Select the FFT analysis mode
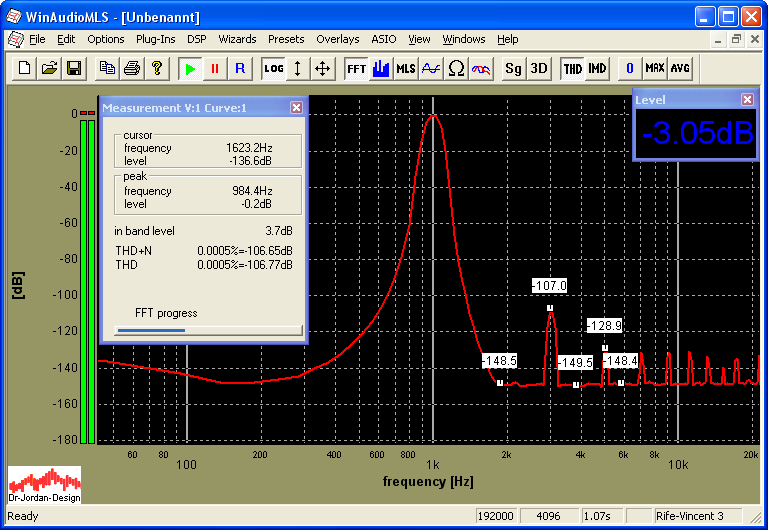Image resolution: width=768 pixels, height=530 pixels. pyautogui.click(x=356, y=69)
